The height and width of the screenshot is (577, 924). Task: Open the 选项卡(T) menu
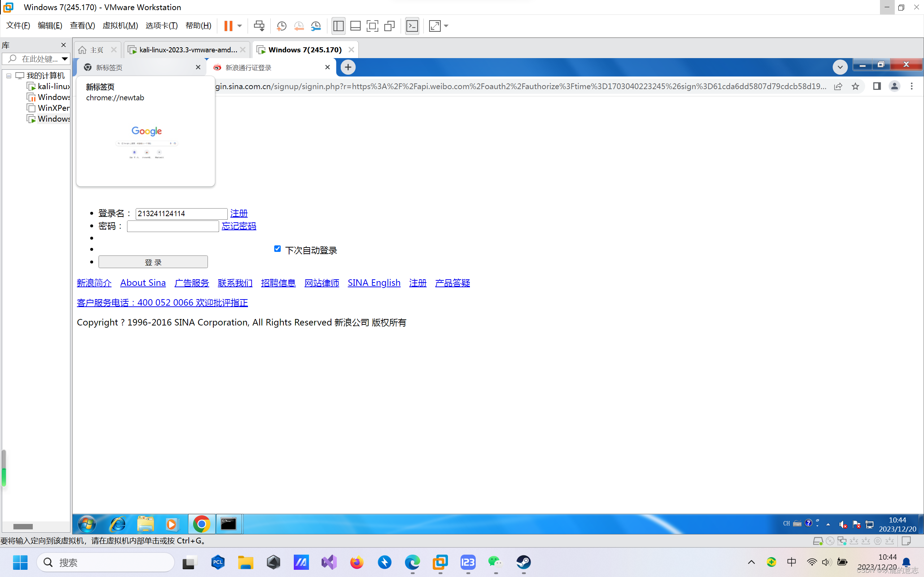[x=161, y=26]
